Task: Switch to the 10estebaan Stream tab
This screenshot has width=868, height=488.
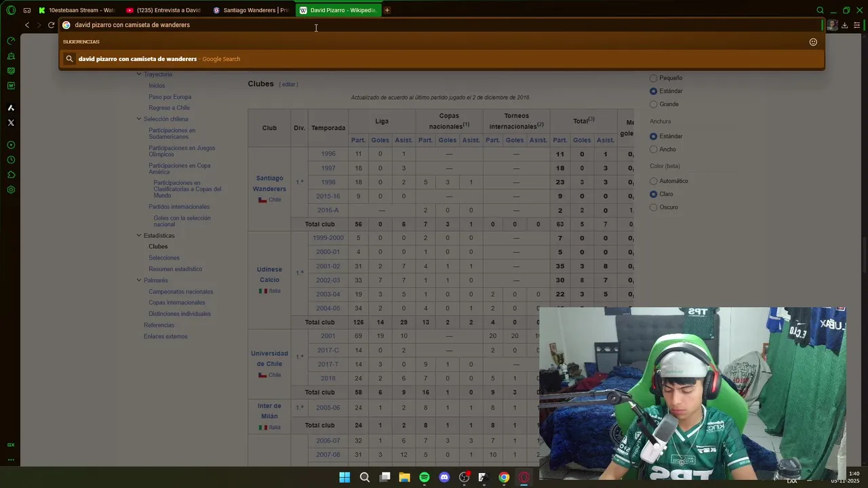Action: [x=77, y=10]
